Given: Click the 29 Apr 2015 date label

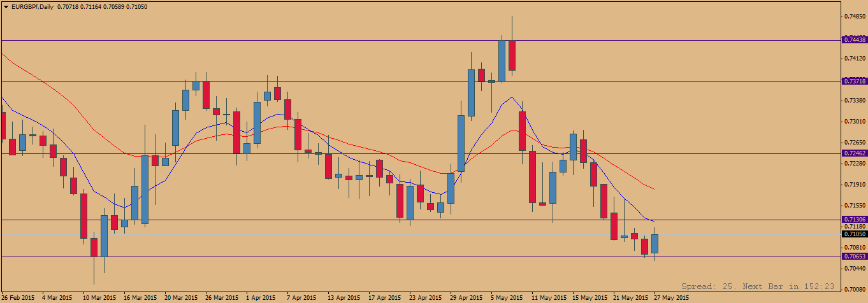Looking at the screenshot, I should (467, 297).
